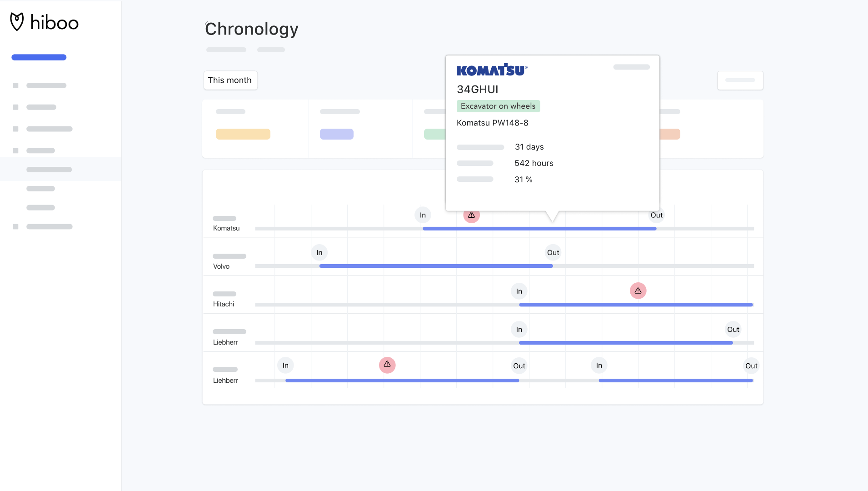Screen dimensions: 868x491
Task: Click the second blue usage bar on Liehberr row
Action: click(x=676, y=381)
